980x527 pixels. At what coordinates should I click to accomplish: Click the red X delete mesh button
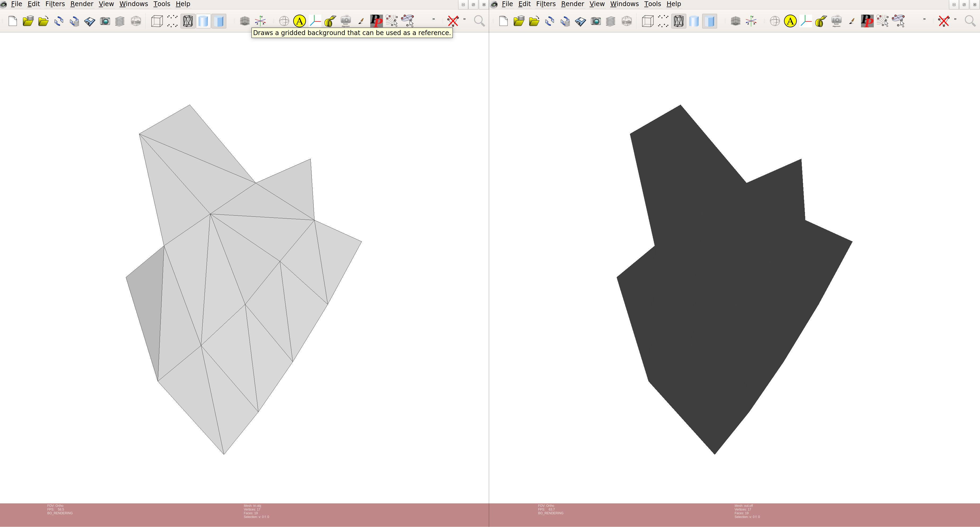point(453,21)
